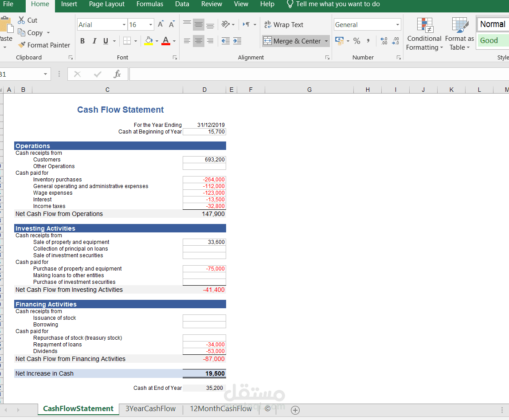
Task: Open fill color dropdown arrow
Action: pyautogui.click(x=157, y=41)
